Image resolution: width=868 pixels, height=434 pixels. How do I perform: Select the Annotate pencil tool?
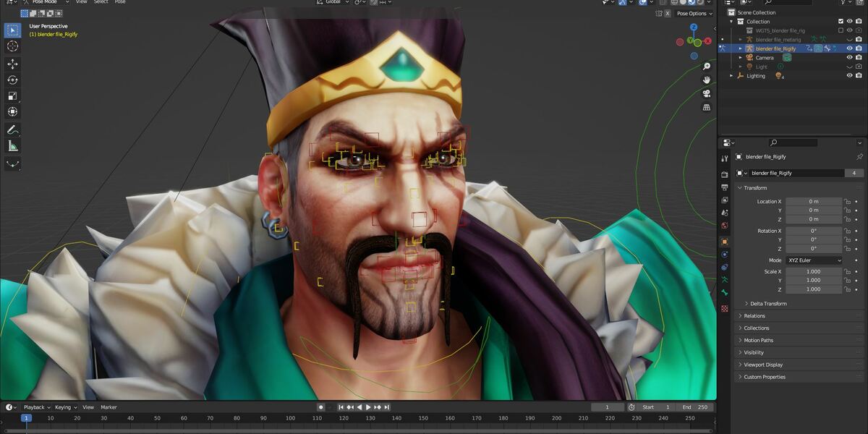pyautogui.click(x=12, y=130)
